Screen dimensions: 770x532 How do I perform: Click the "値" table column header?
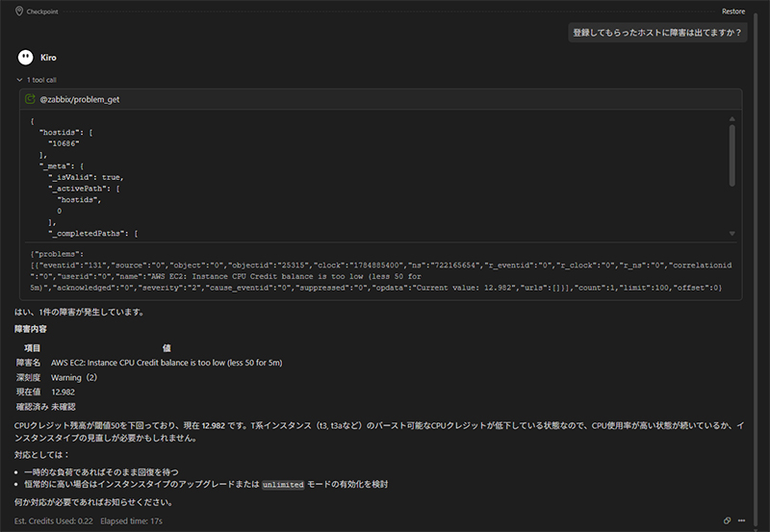click(167, 348)
